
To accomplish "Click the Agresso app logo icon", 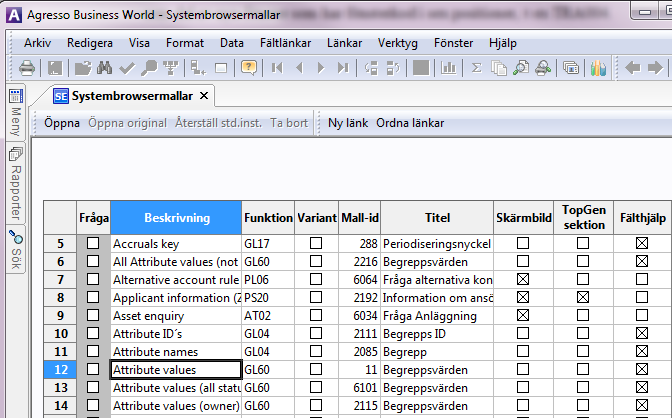I will click(x=14, y=15).
